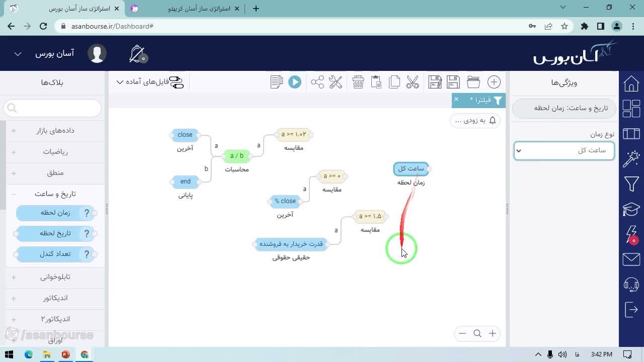644x362 pixels.
Task: Click the به زودی notification button
Action: coord(475,121)
